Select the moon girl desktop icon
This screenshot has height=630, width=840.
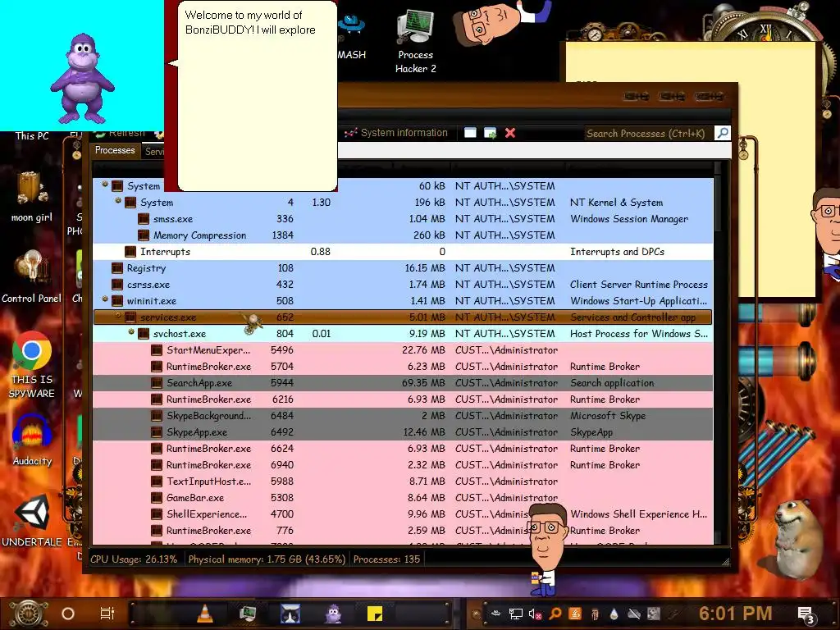(31, 195)
